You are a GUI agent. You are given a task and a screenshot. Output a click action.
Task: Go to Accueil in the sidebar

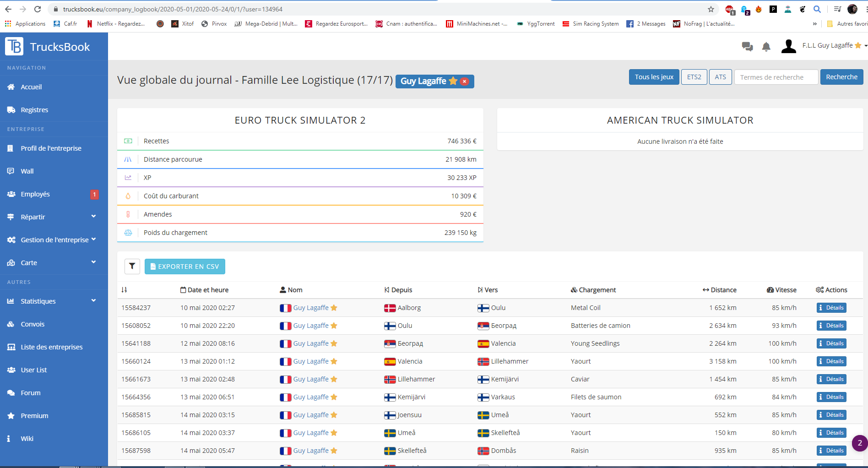tap(31, 87)
